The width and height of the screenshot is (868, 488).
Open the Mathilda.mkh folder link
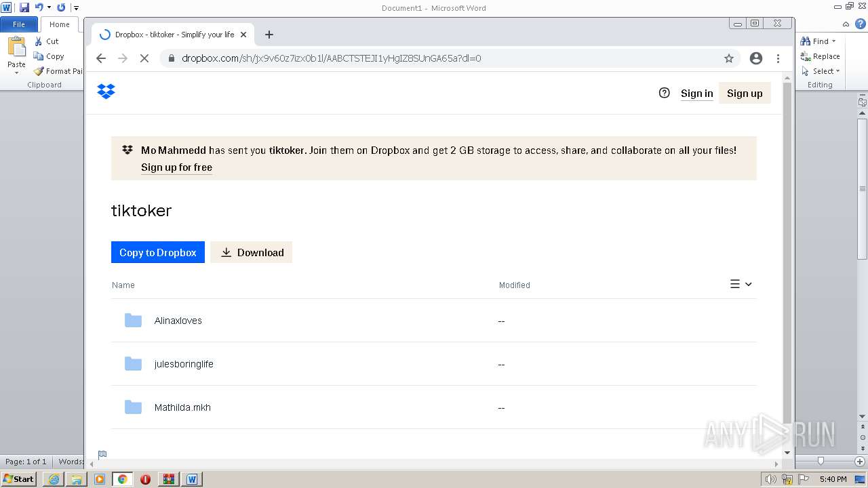click(182, 407)
